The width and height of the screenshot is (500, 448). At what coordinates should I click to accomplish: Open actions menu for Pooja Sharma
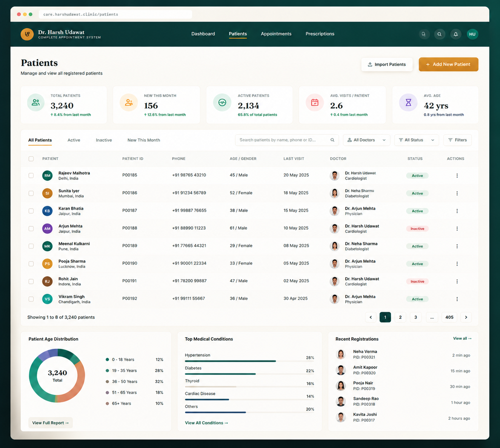click(457, 264)
